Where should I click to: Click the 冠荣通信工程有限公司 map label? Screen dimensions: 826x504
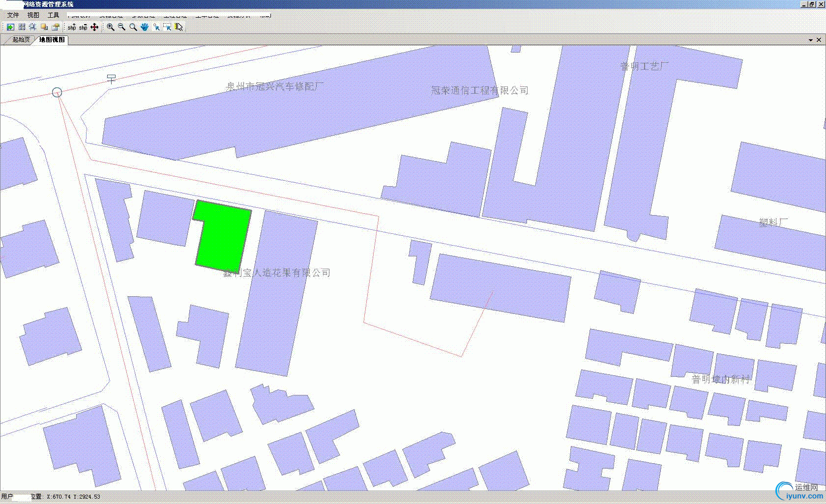[x=480, y=90]
